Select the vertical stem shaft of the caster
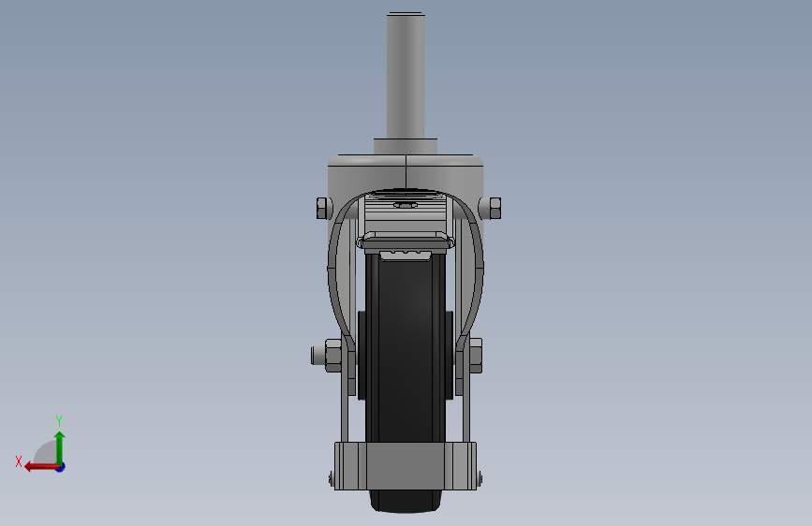 (x=406, y=76)
